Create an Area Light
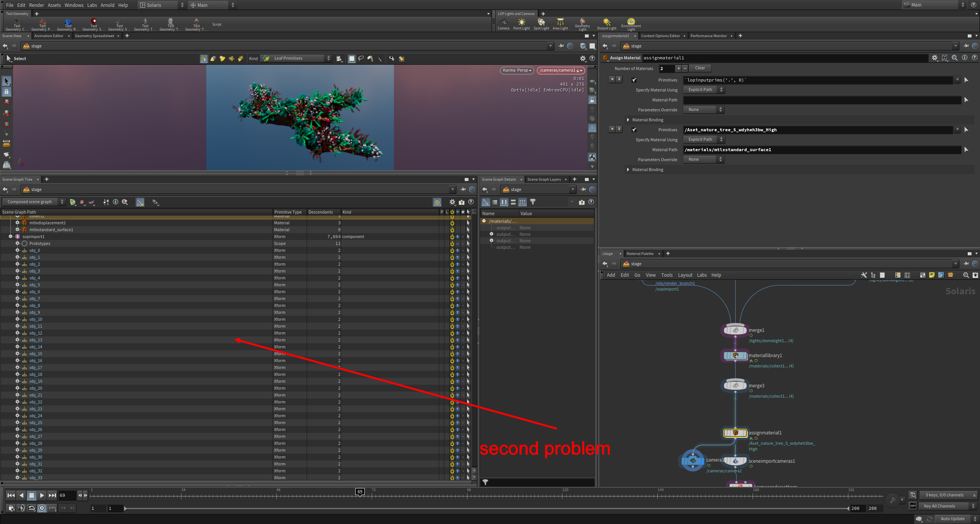The width and height of the screenshot is (980, 524). point(560,24)
